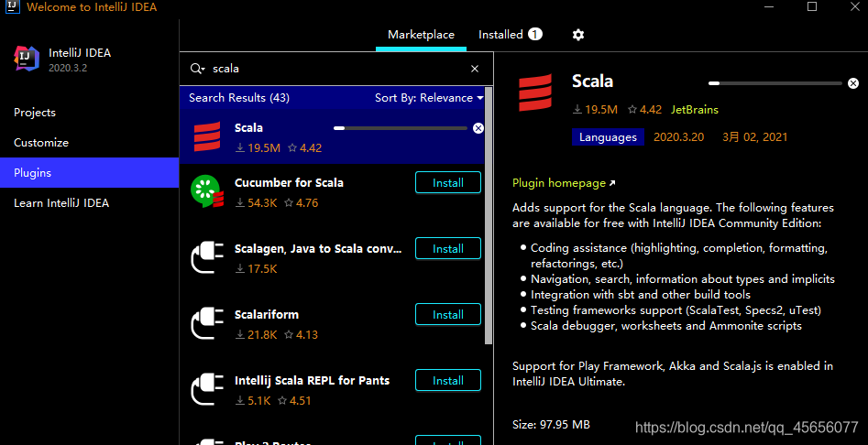The image size is (868, 445).
Task: Select Scalagen, Java to Scala title
Action: (318, 249)
